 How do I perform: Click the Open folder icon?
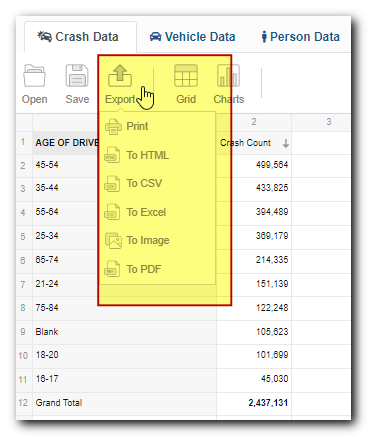click(34, 76)
